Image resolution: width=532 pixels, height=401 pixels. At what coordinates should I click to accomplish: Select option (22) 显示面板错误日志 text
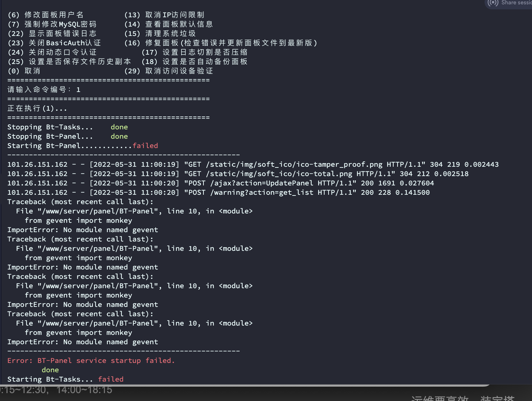click(52, 33)
